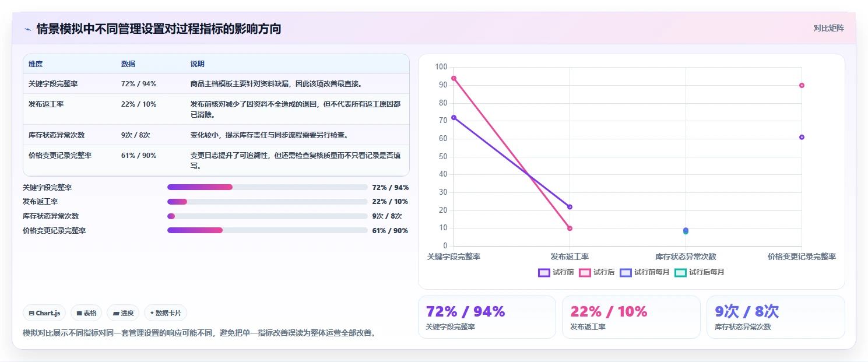868x362 pixels.
Task: Click the pink 94 data point
Action: (454, 78)
